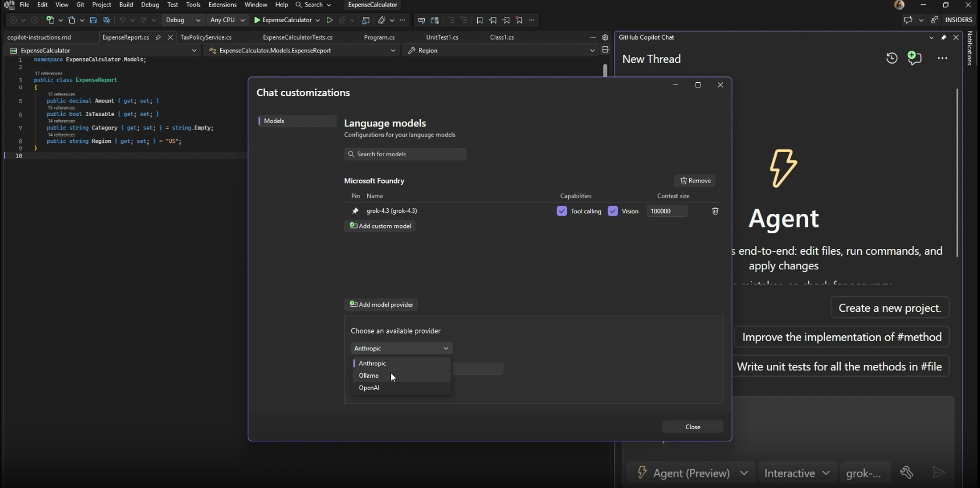Open the Interactive dropdown in chat

coord(798,473)
